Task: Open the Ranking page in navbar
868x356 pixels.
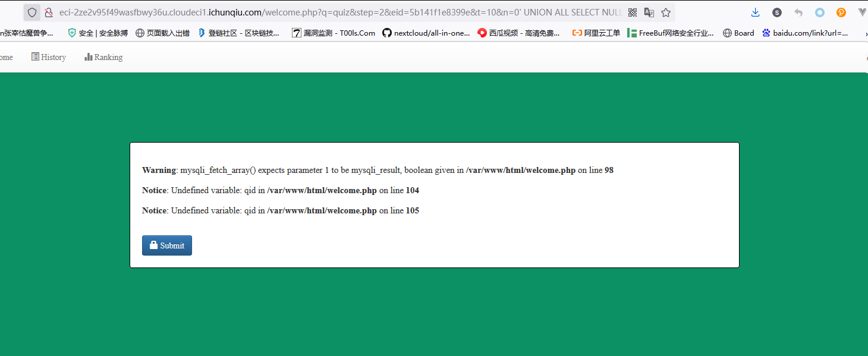Action: pyautogui.click(x=103, y=57)
